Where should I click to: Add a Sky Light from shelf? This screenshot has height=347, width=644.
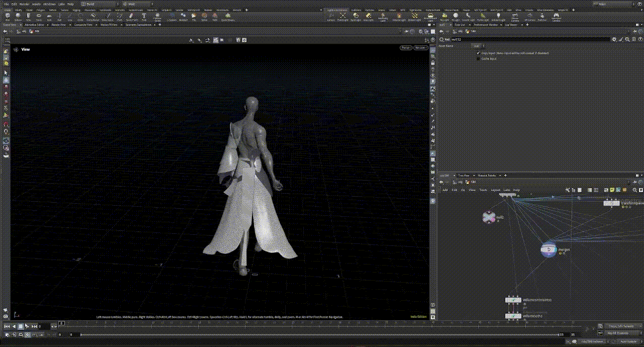point(444,16)
